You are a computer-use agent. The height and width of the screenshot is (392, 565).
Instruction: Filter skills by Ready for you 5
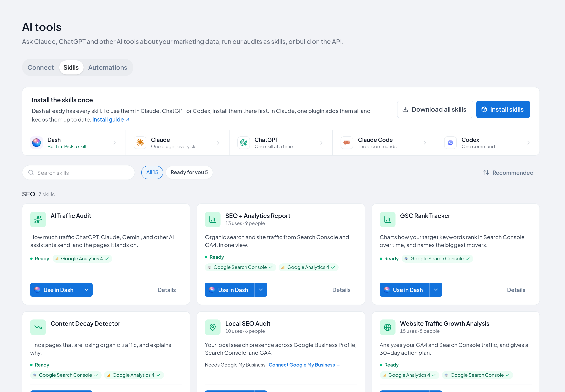189,172
